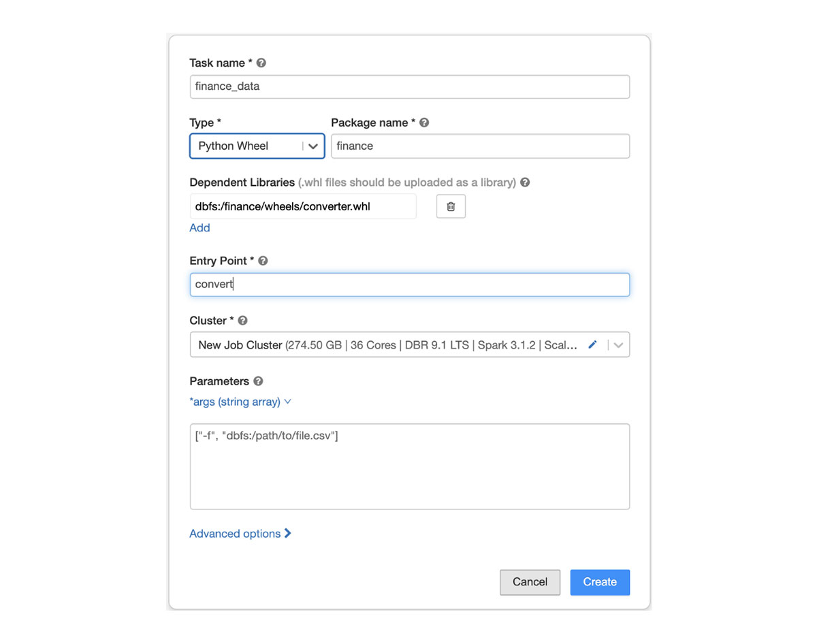Edit the New Job Cluster with the pencil icon
This screenshot has height=644, width=817.
592,344
